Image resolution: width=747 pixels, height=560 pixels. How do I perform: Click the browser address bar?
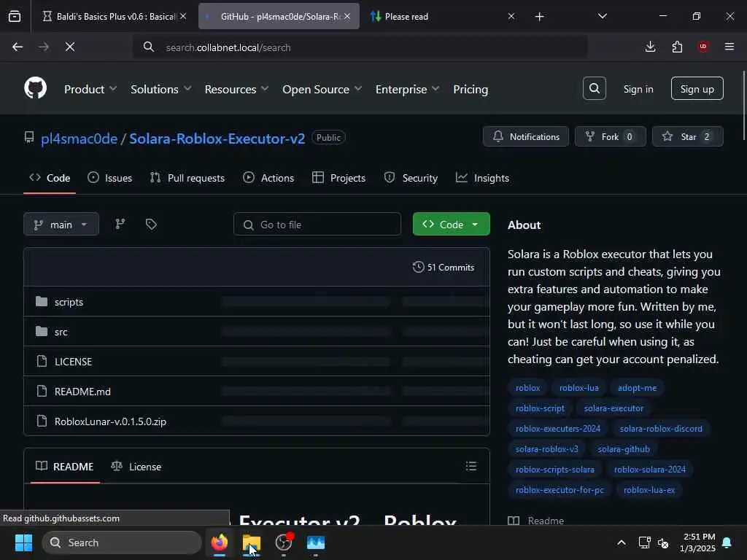click(360, 47)
